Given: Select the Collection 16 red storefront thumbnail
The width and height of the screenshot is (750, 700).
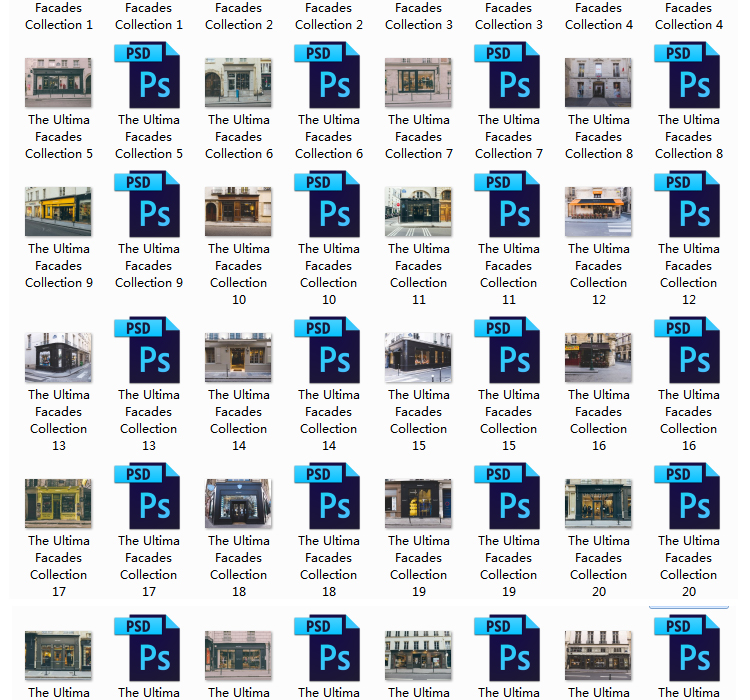Looking at the screenshot, I should point(598,357).
